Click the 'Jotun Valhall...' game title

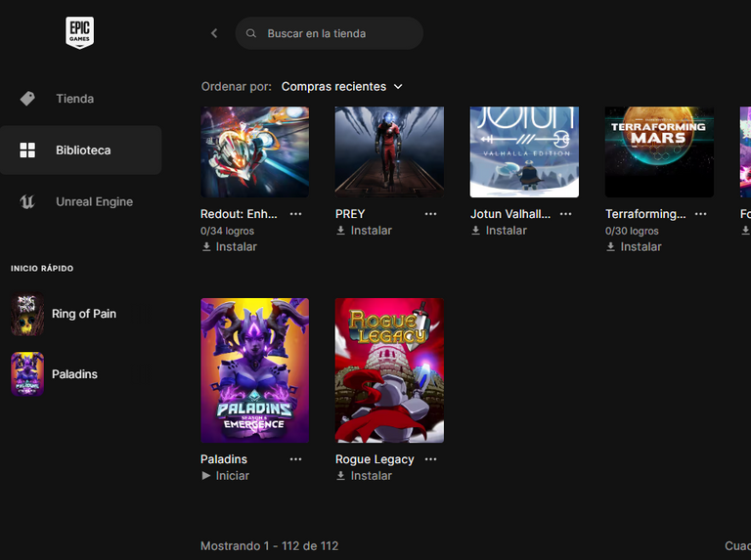pos(510,214)
